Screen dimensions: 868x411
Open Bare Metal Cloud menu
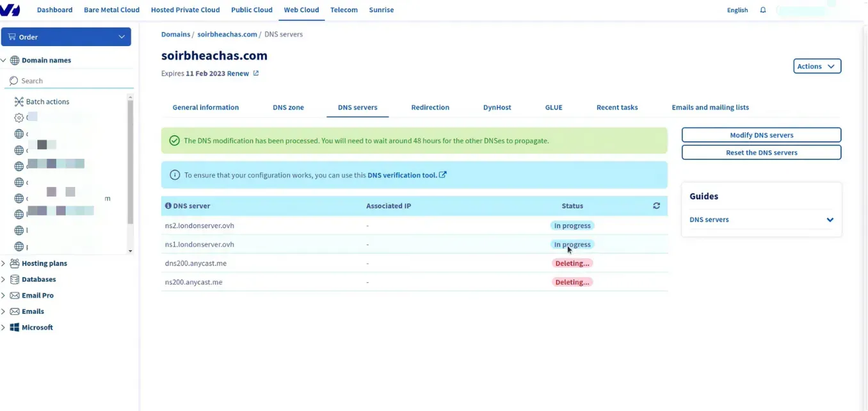[x=111, y=10]
